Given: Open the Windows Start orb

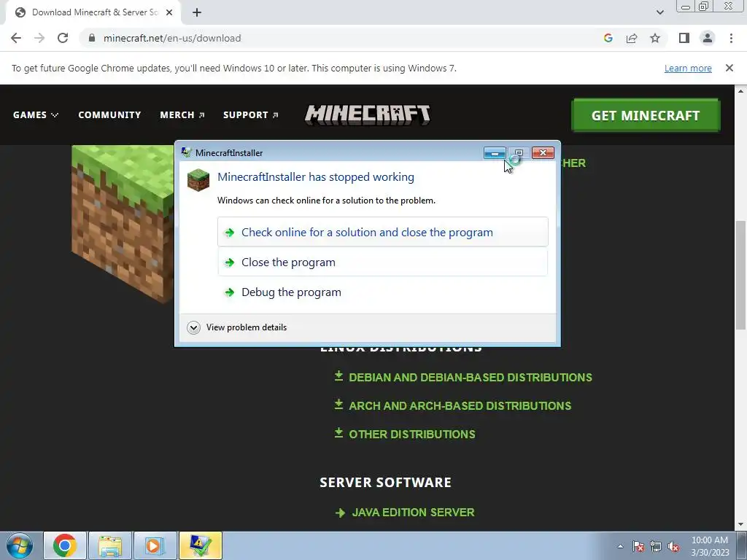Looking at the screenshot, I should [20, 545].
